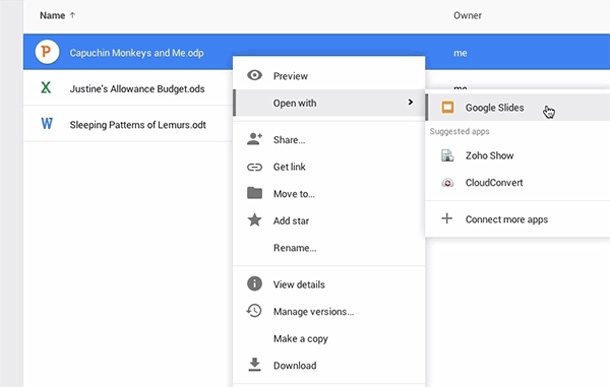Toggle the Name column sort arrow

[72, 15]
